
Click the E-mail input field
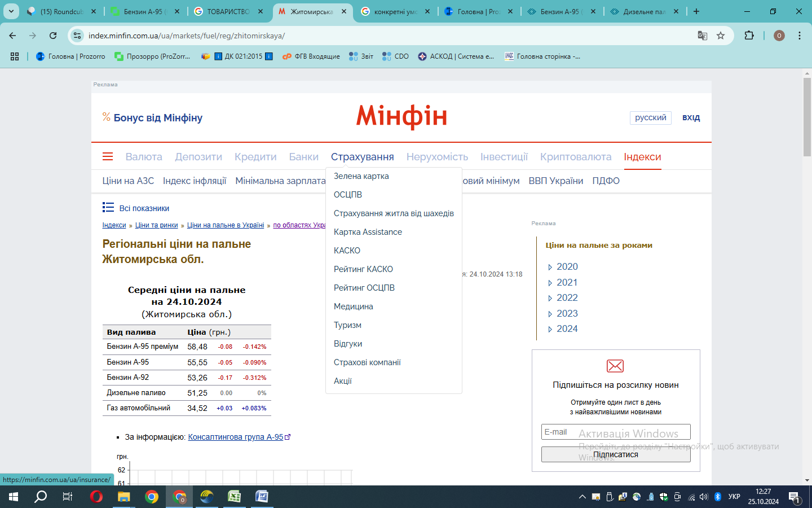616,432
